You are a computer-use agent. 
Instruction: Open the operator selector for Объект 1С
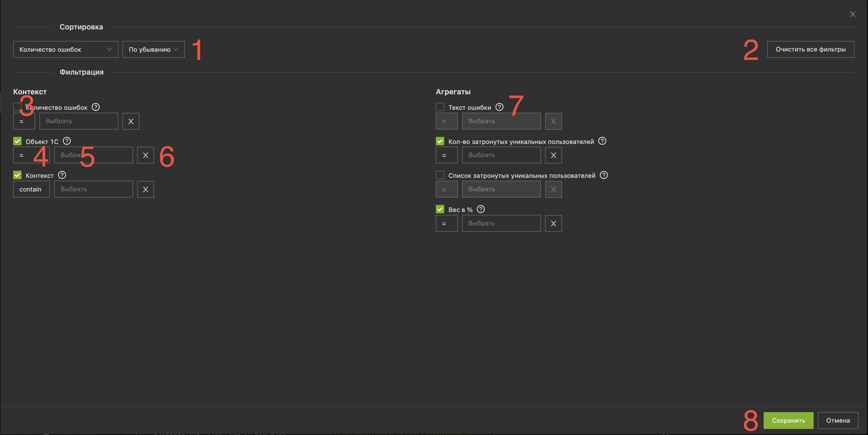point(31,155)
